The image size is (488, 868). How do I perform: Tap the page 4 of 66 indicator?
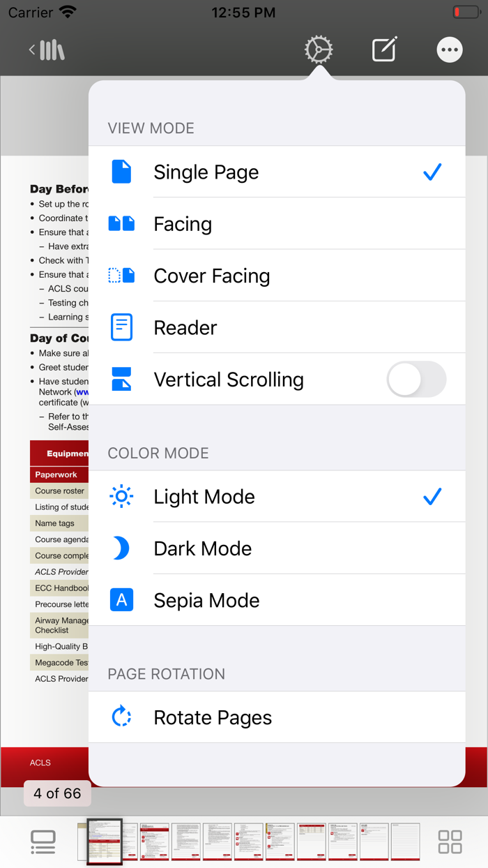pyautogui.click(x=56, y=793)
